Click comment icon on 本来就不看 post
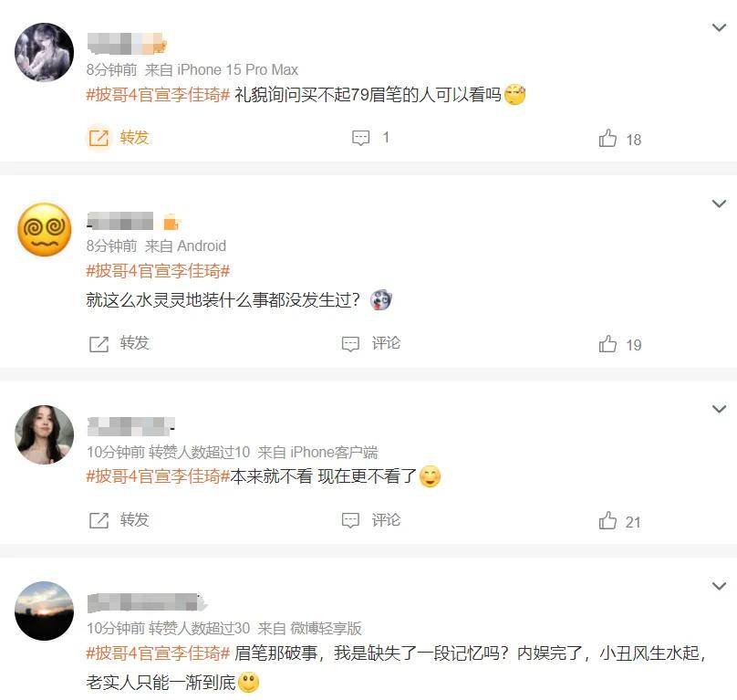This screenshot has width=737, height=700. [x=350, y=520]
